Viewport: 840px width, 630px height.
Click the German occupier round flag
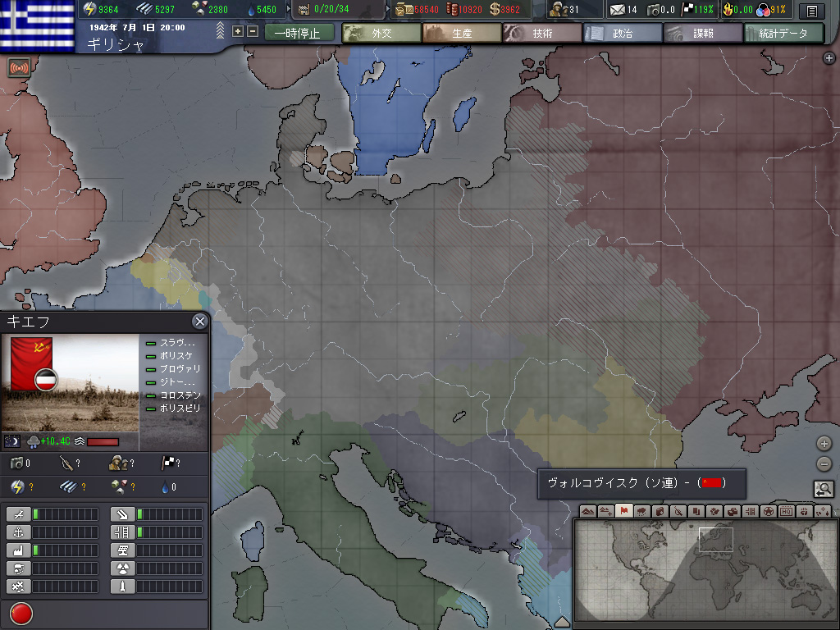(46, 379)
